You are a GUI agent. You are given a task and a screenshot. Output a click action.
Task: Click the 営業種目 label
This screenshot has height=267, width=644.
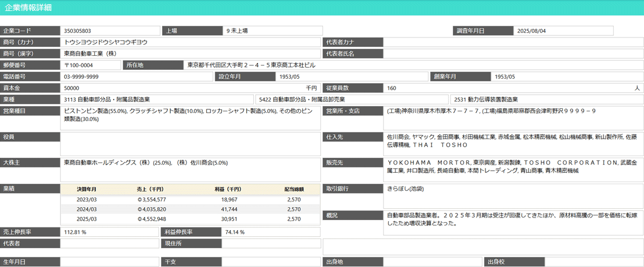click(x=30, y=111)
